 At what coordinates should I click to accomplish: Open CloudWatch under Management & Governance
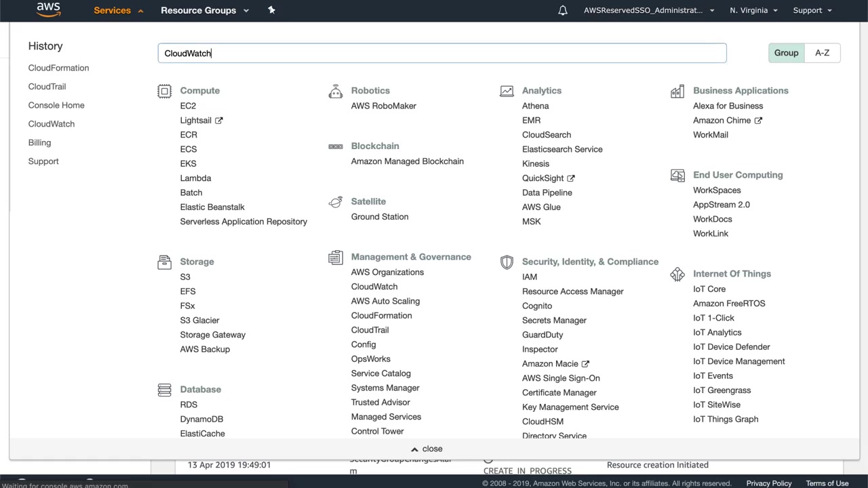[x=374, y=287]
